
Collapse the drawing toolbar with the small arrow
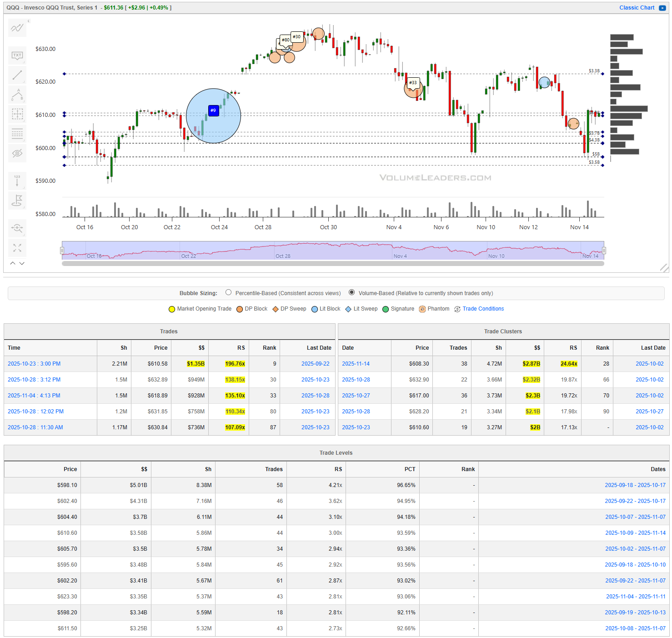pyautogui.click(x=29, y=21)
